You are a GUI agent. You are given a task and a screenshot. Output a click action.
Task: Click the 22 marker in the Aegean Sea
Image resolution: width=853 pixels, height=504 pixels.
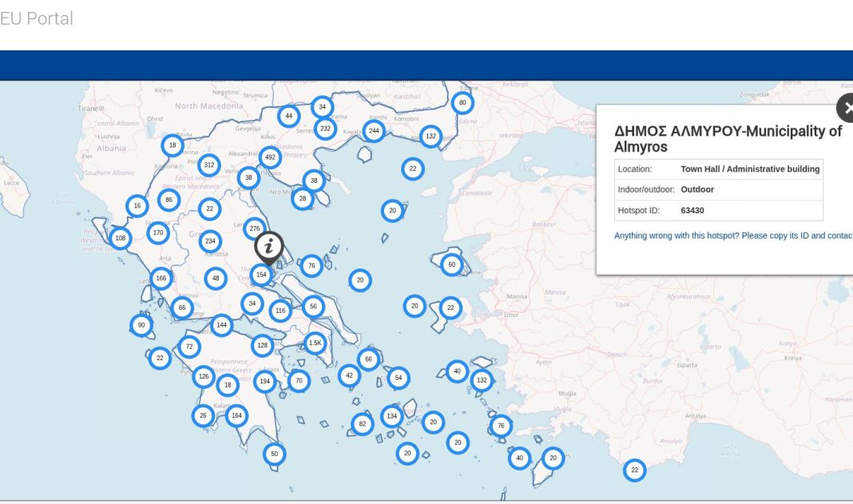(413, 169)
